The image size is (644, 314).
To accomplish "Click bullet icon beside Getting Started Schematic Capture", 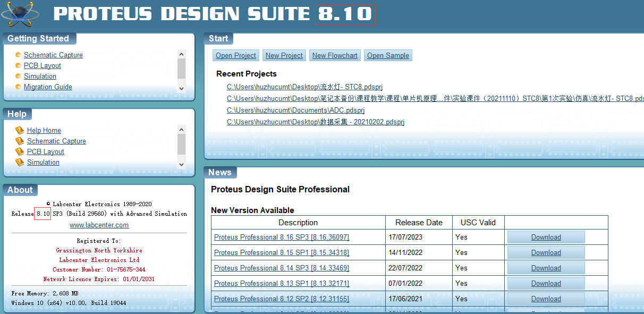I will [18, 55].
